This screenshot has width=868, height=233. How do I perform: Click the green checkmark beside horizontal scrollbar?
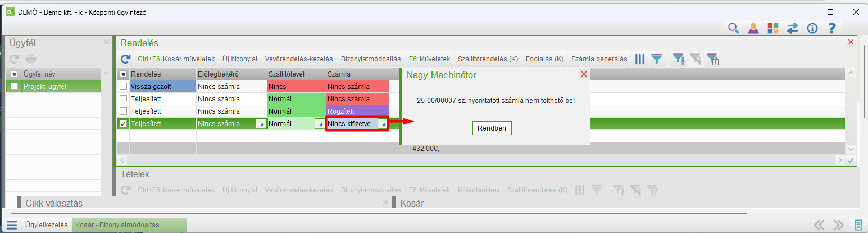pos(851,160)
